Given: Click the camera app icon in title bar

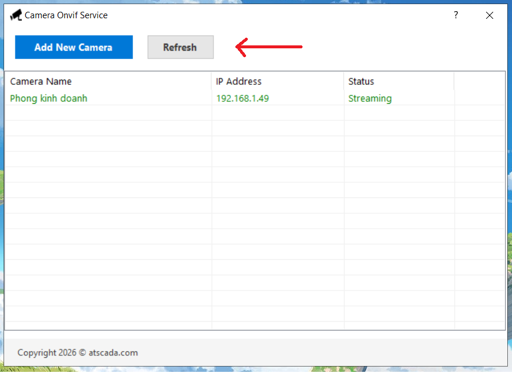Looking at the screenshot, I should click(x=16, y=15).
